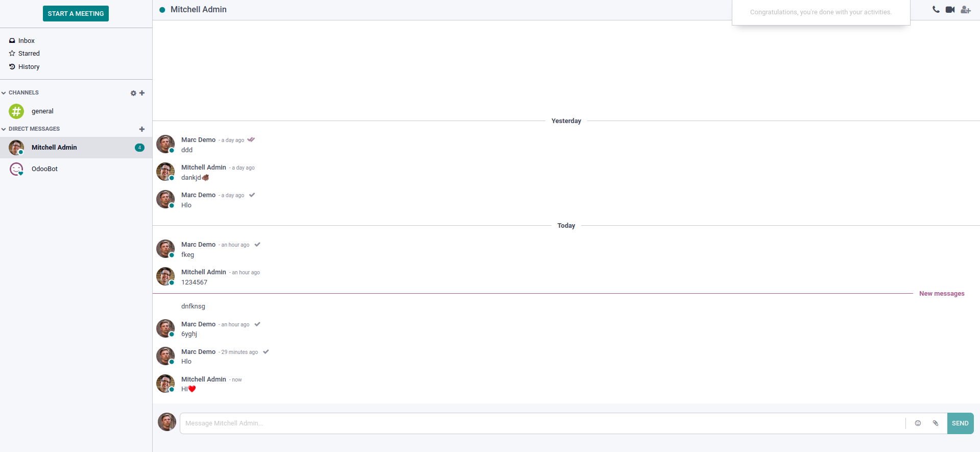Screen dimensions: 980x452
Task: Start a voice call with the phone icon
Action: pyautogui.click(x=936, y=10)
